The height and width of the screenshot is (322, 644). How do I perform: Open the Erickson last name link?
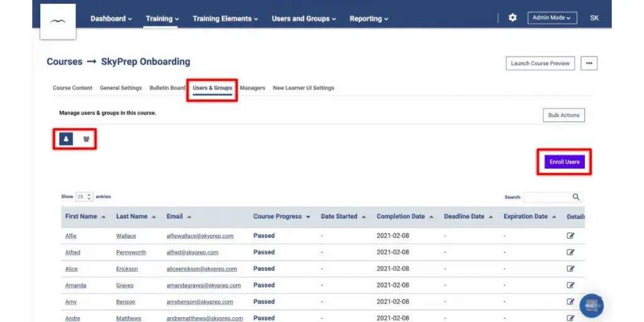[127, 269]
